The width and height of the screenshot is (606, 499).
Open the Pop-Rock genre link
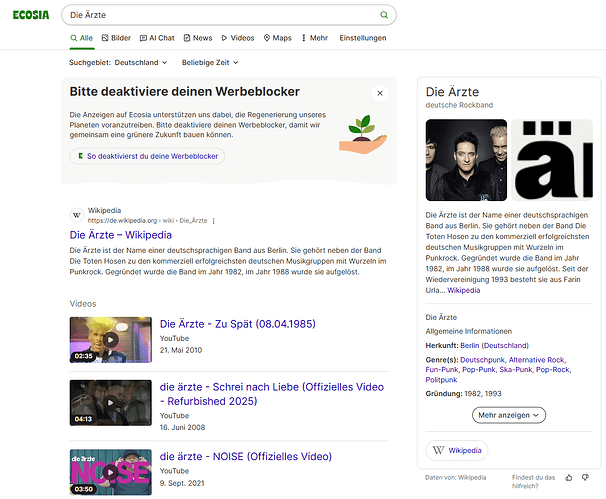click(x=553, y=370)
